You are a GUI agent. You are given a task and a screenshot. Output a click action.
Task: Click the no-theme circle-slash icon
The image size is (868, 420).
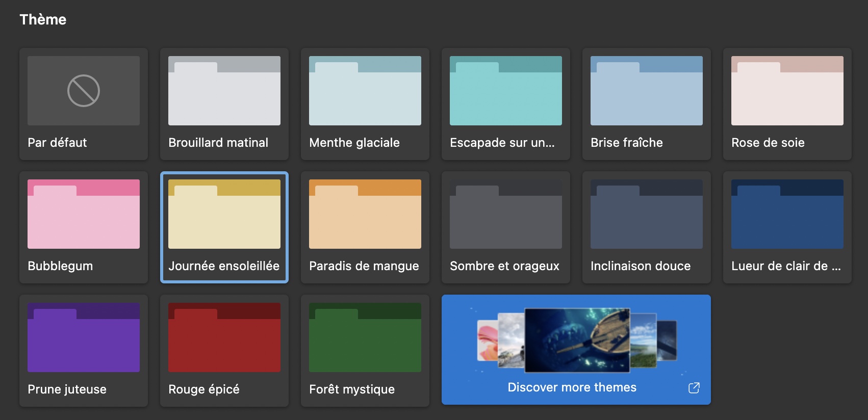coord(83,91)
